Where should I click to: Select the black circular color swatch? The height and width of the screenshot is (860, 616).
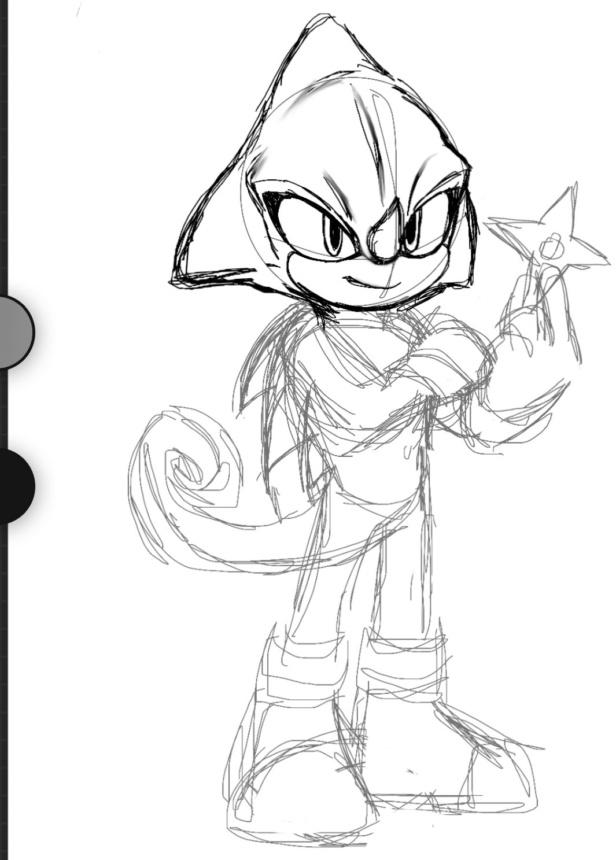click(13, 487)
